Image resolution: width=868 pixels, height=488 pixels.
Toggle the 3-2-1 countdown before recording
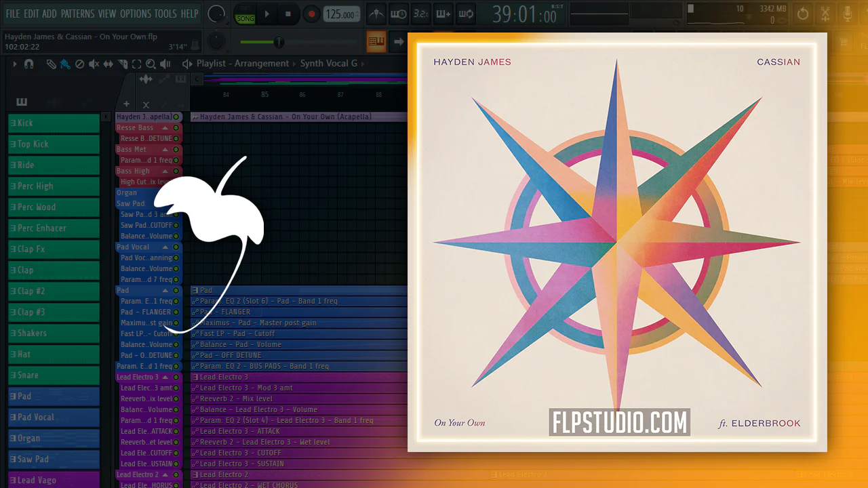421,14
